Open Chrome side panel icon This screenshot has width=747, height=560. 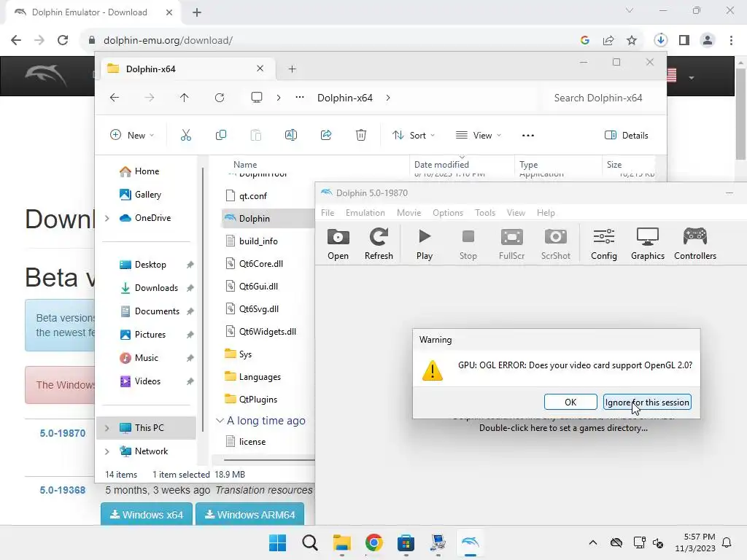tap(684, 41)
